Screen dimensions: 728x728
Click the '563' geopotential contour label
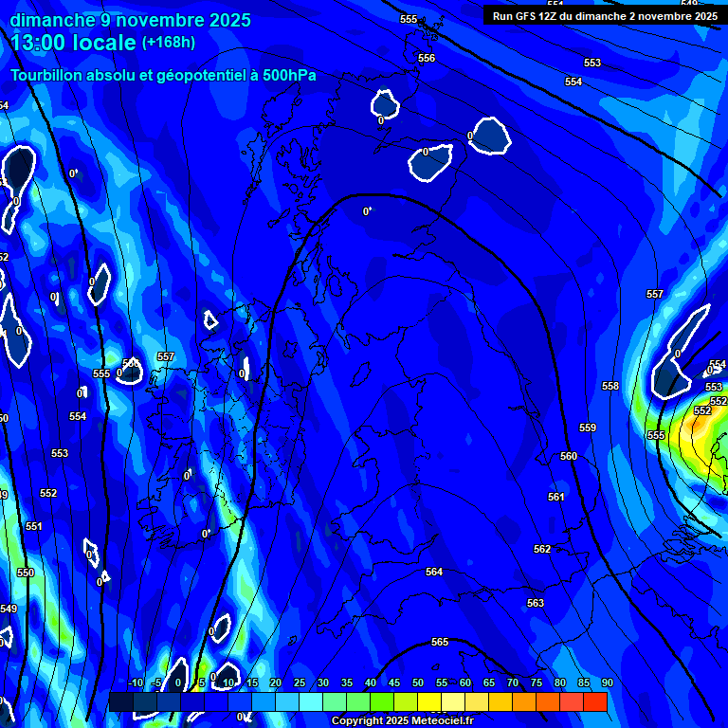[x=535, y=603]
